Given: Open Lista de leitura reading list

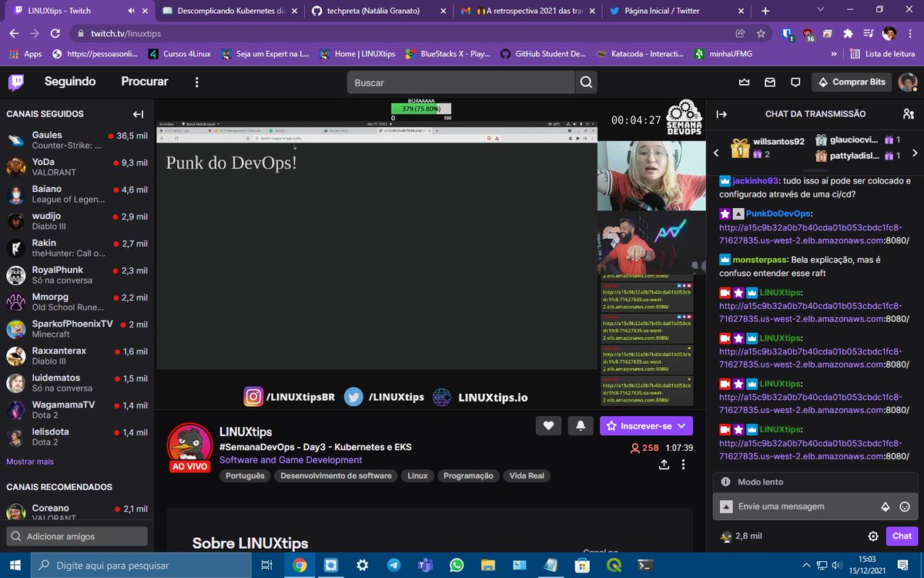Looking at the screenshot, I should point(883,54).
